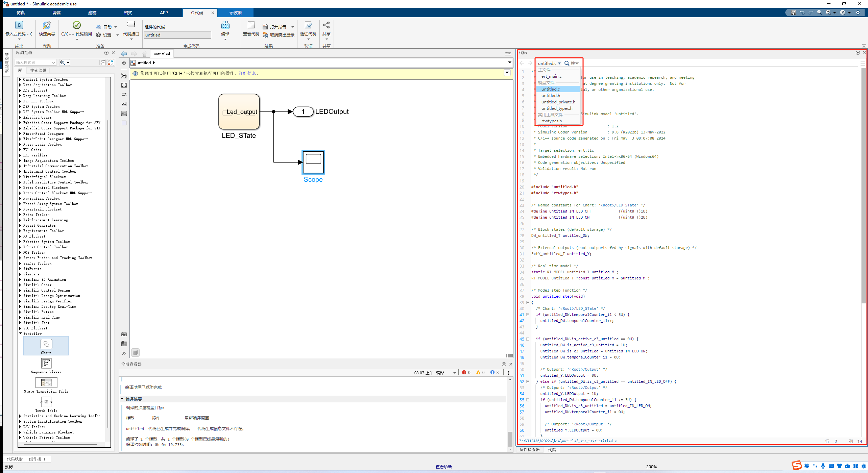
Task: Click the help question mark icon
Action: [843, 13]
